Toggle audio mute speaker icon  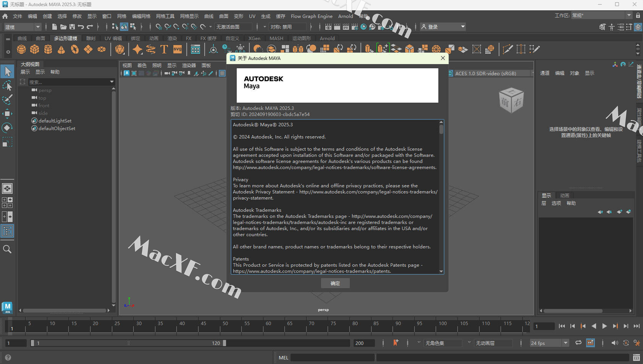point(615,343)
